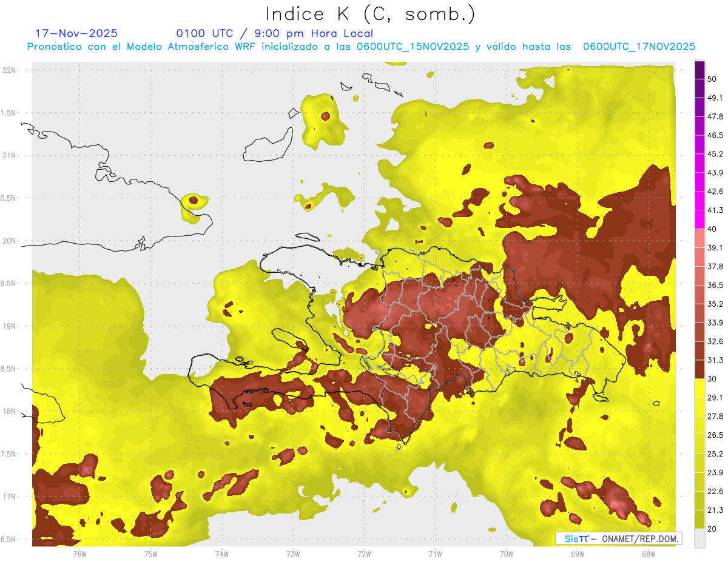Click the legend value "45.2"
The image size is (728, 562).
tap(715, 154)
